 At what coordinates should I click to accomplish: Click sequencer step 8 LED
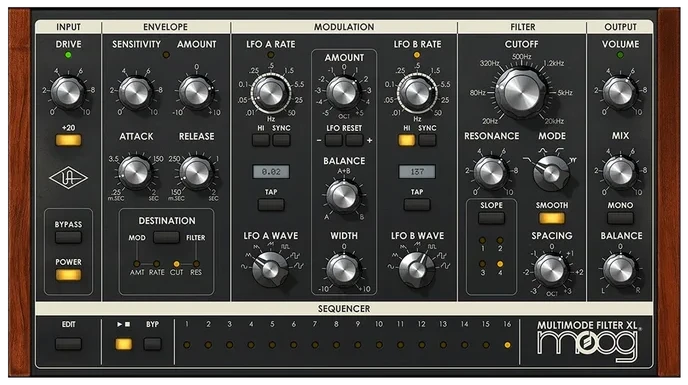(336, 345)
